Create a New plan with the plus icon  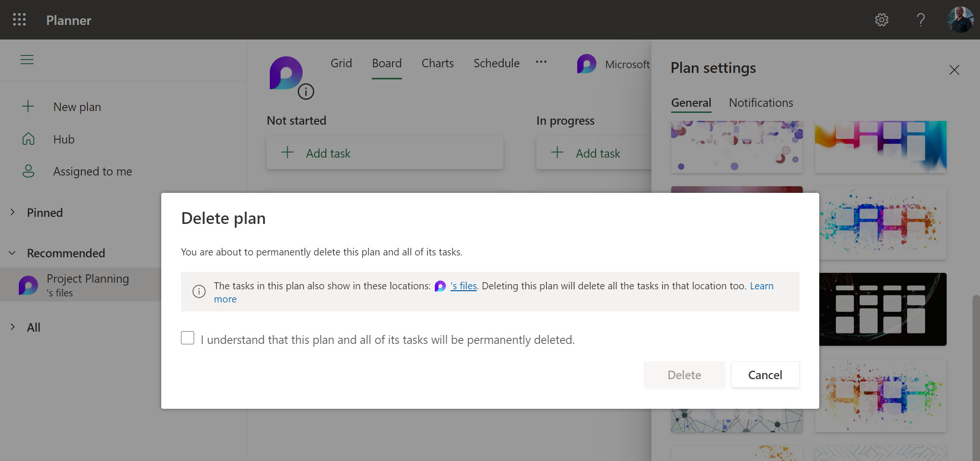(x=29, y=106)
